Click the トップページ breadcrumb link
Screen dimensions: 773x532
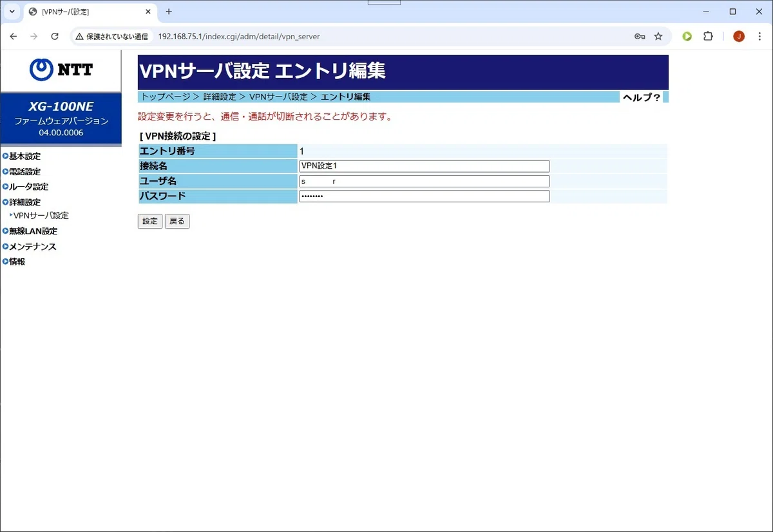(x=166, y=97)
